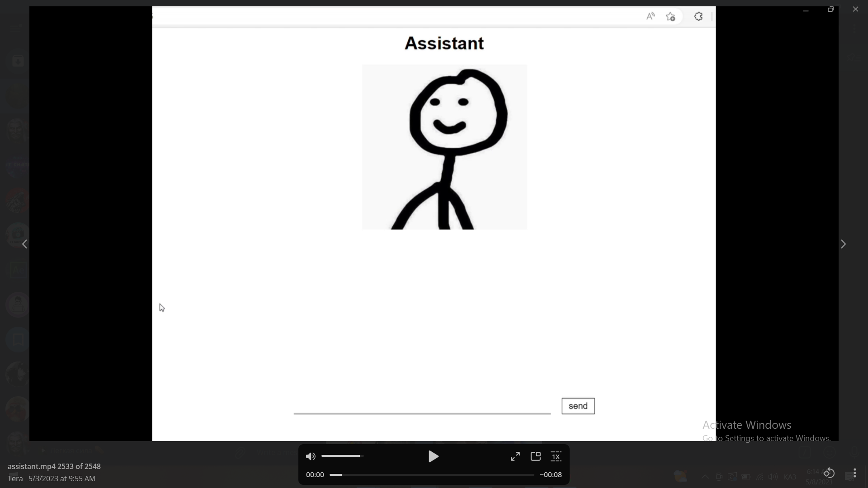Viewport: 868px width, 488px height.
Task: Minimize the media viewer window
Action: [x=806, y=10]
